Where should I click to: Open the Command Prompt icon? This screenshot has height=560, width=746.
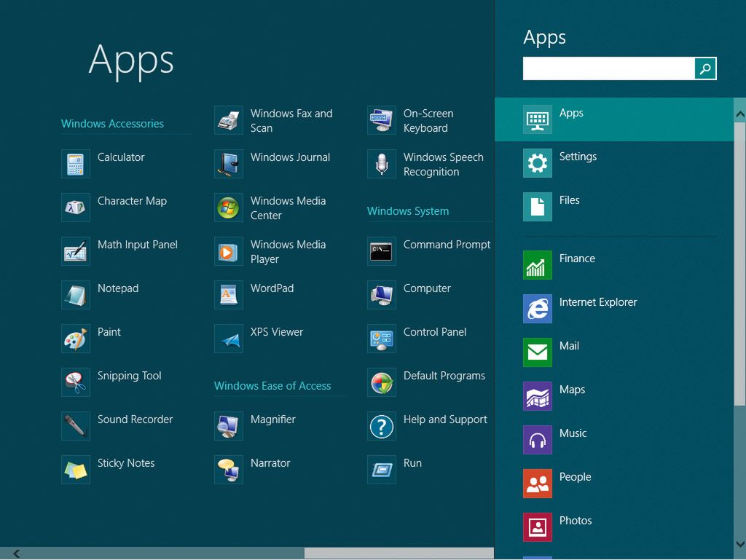coord(382,251)
